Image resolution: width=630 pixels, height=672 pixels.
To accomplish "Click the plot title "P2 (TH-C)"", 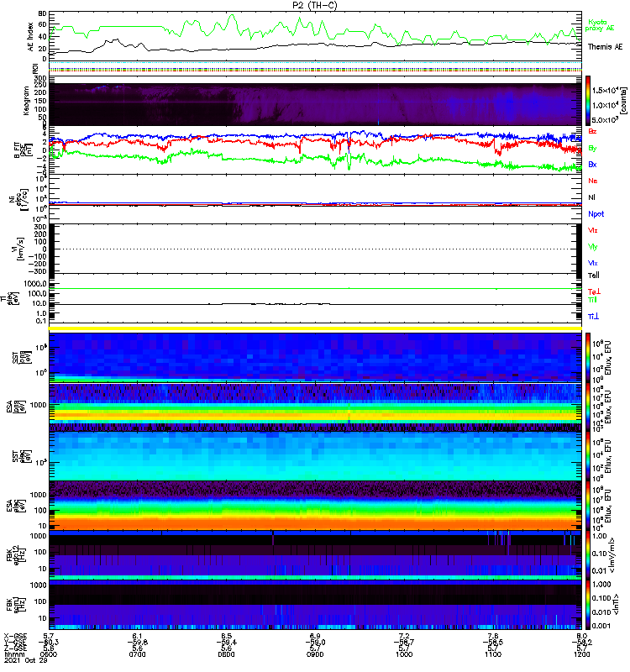I will 315,5.
